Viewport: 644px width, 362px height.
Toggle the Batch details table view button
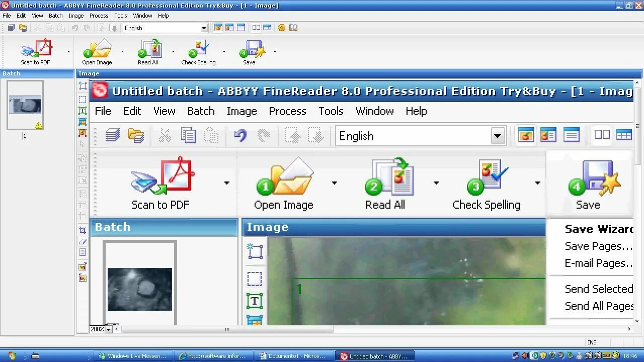pyautogui.click(x=267, y=28)
